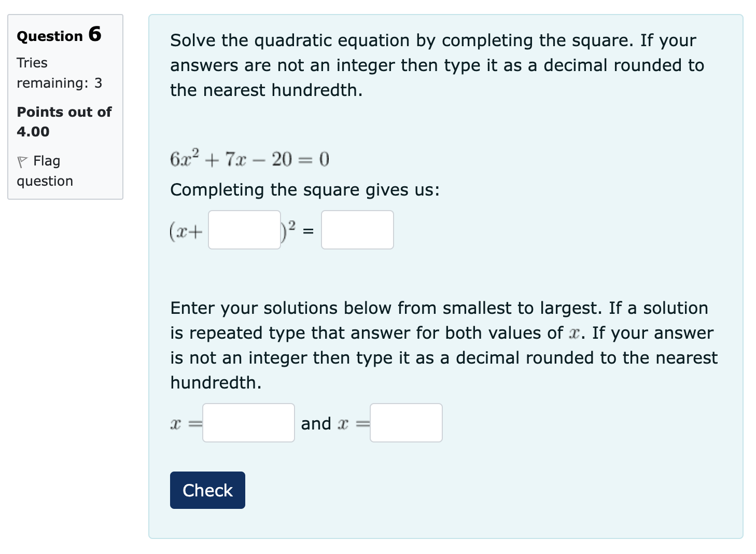Click the word hundredth in the instructions
The image size is (756, 554).
tap(215, 382)
